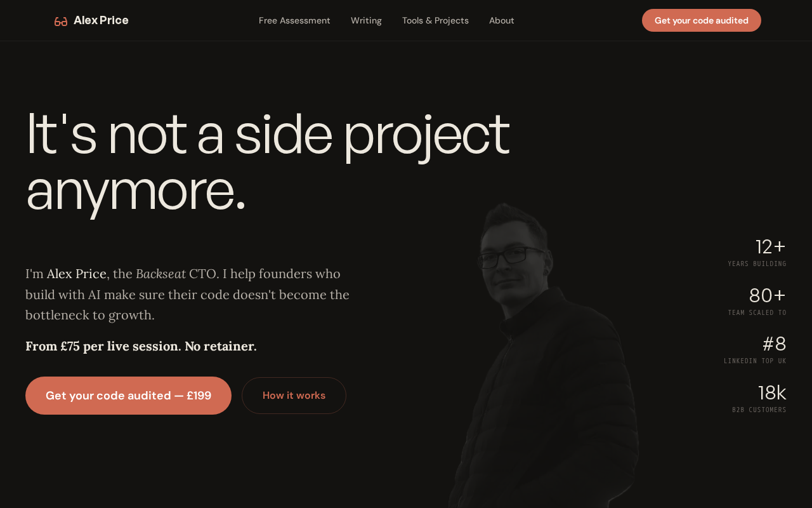
Task: Click the 12+ years building stat
Action: click(x=757, y=251)
